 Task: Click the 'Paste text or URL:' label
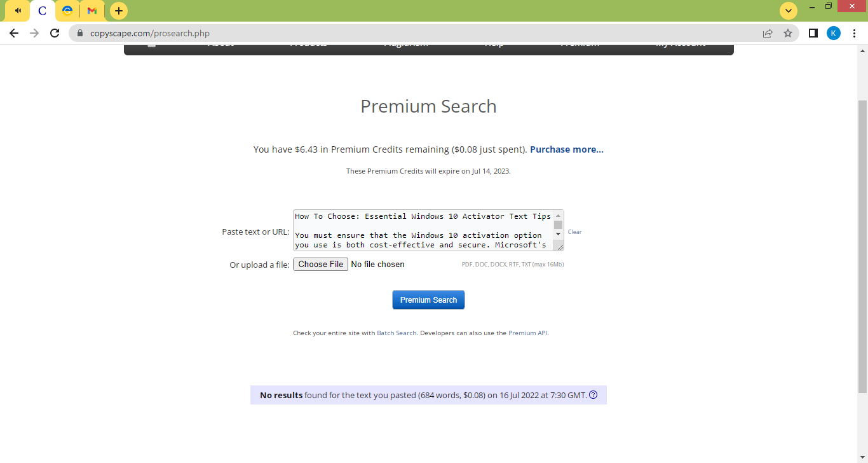pyautogui.click(x=255, y=231)
